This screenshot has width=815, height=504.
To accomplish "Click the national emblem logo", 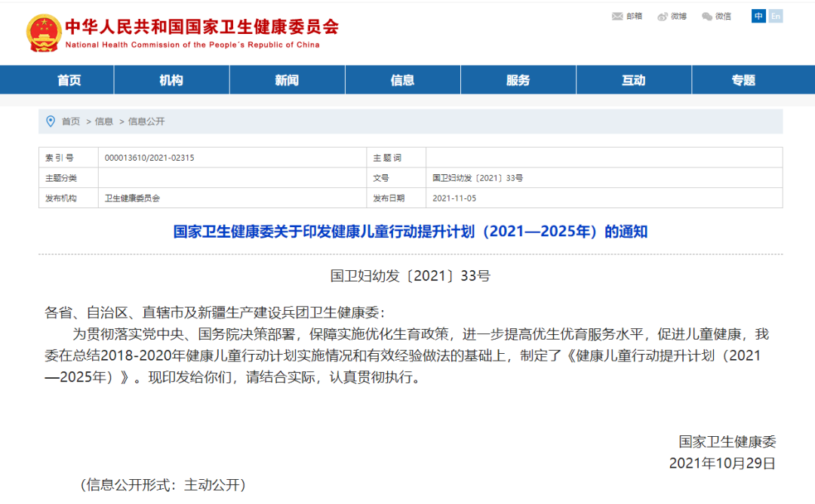I will [x=44, y=32].
